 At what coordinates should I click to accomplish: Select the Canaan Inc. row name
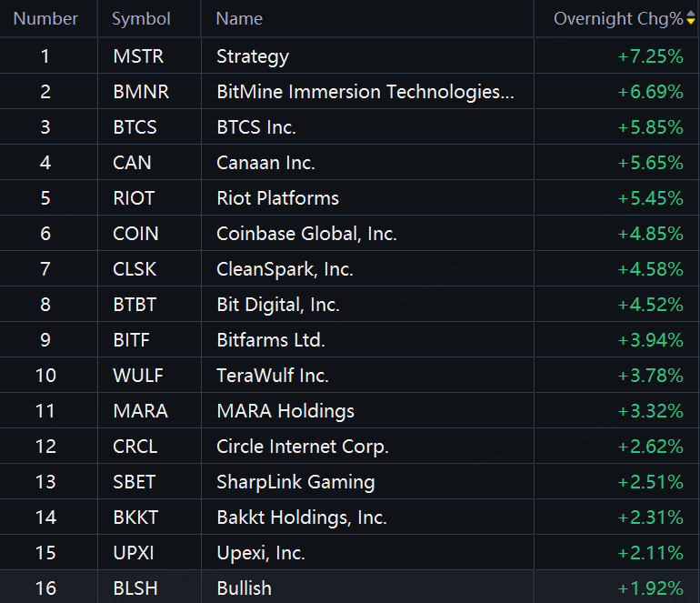[x=265, y=163]
